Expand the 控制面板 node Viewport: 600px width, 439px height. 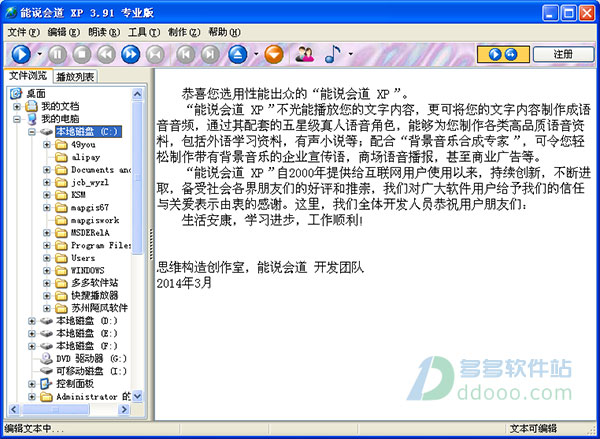(x=32, y=384)
